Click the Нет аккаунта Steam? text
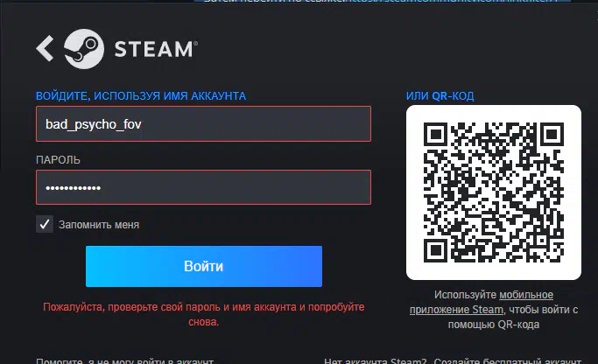This screenshot has height=364, width=598. coord(376,360)
